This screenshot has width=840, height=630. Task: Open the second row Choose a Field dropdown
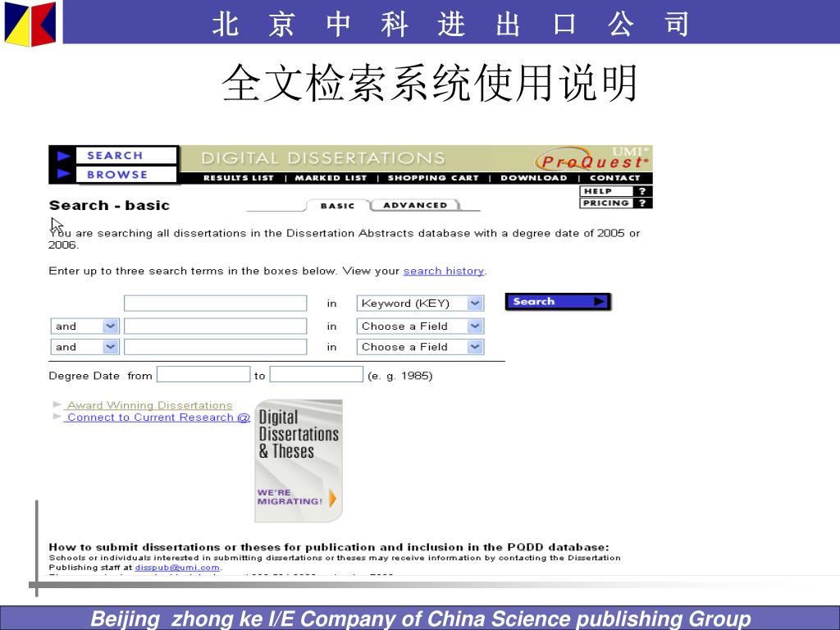(x=421, y=326)
